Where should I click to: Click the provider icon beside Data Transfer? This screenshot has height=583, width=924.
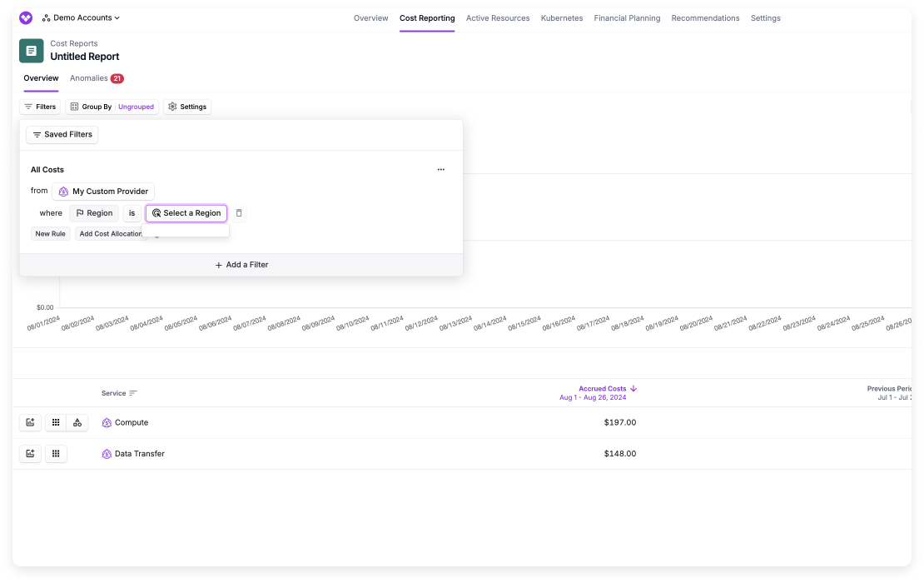(107, 454)
